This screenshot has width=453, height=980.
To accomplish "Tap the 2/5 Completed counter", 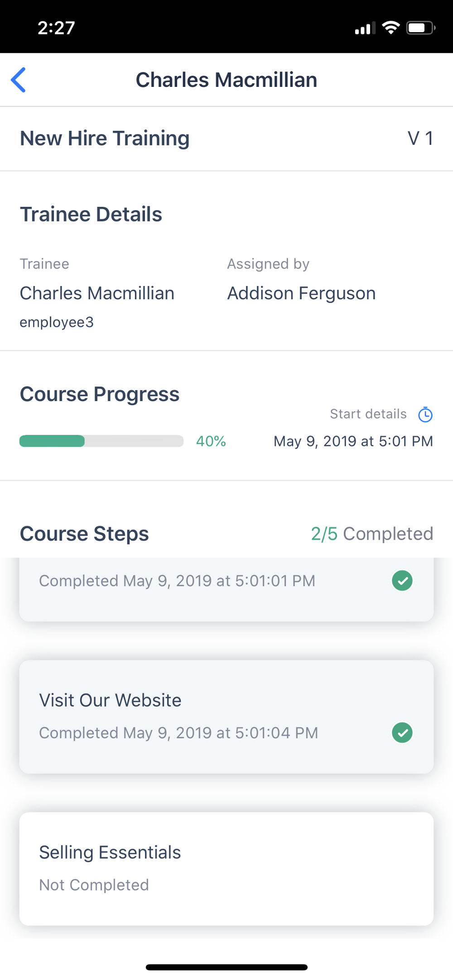I will (371, 534).
